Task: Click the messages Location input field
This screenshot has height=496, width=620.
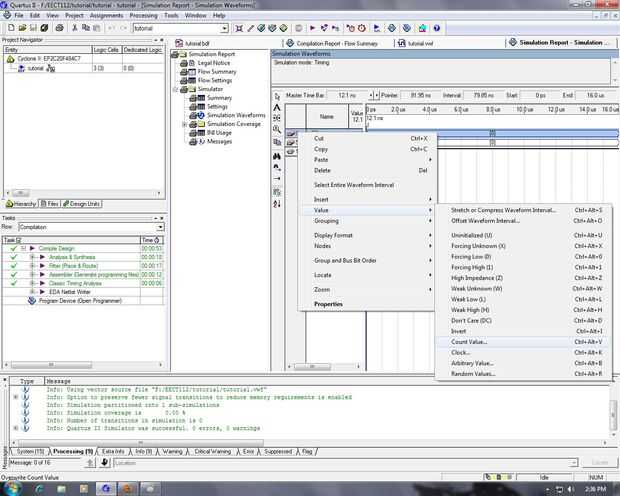Action: [346, 463]
